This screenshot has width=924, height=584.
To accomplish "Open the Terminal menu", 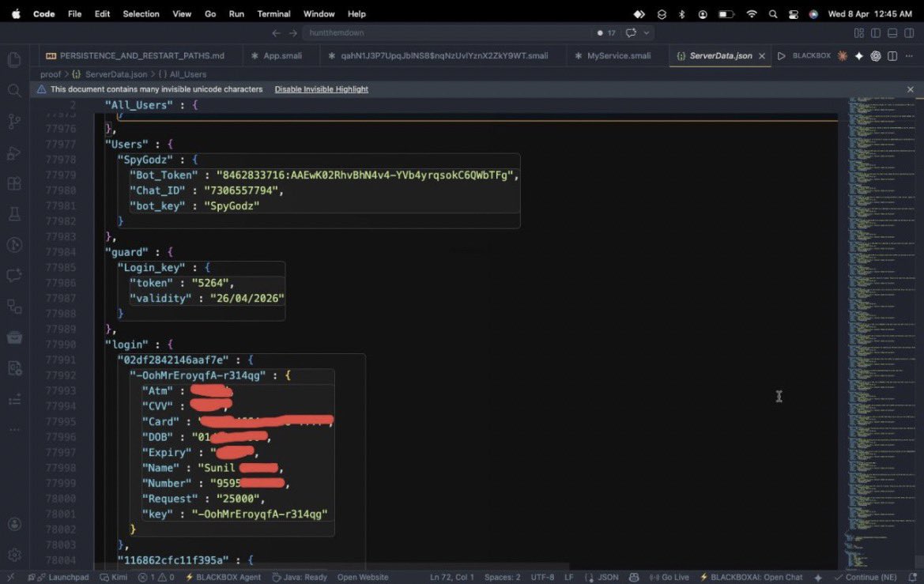I will click(273, 14).
